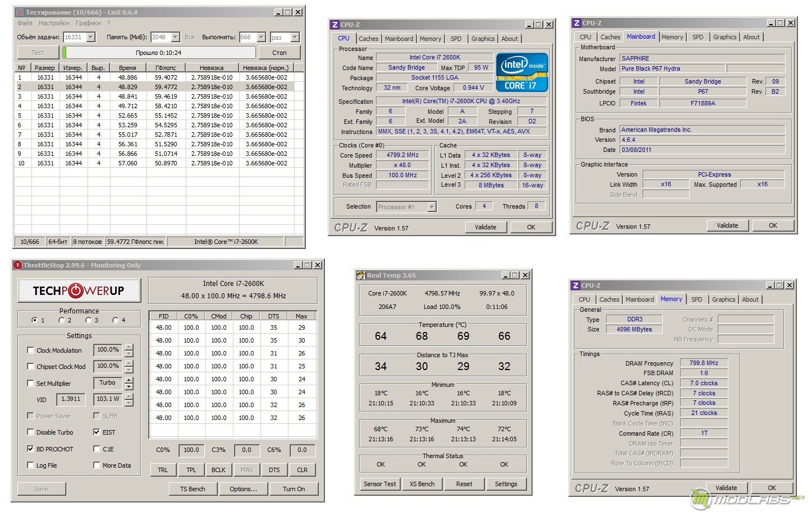The width and height of the screenshot is (812, 517).
Task: Click the ГФлопс column header in LinX
Action: click(x=166, y=67)
